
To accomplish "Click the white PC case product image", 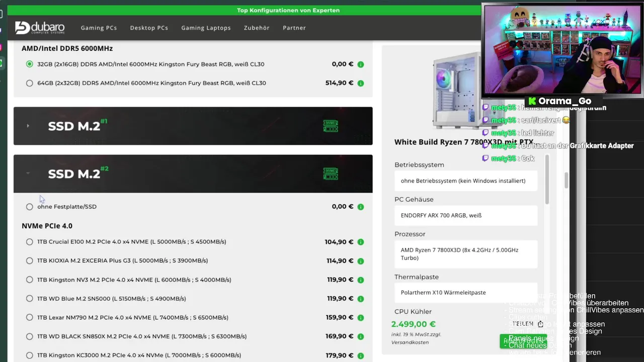I will pos(458,90).
